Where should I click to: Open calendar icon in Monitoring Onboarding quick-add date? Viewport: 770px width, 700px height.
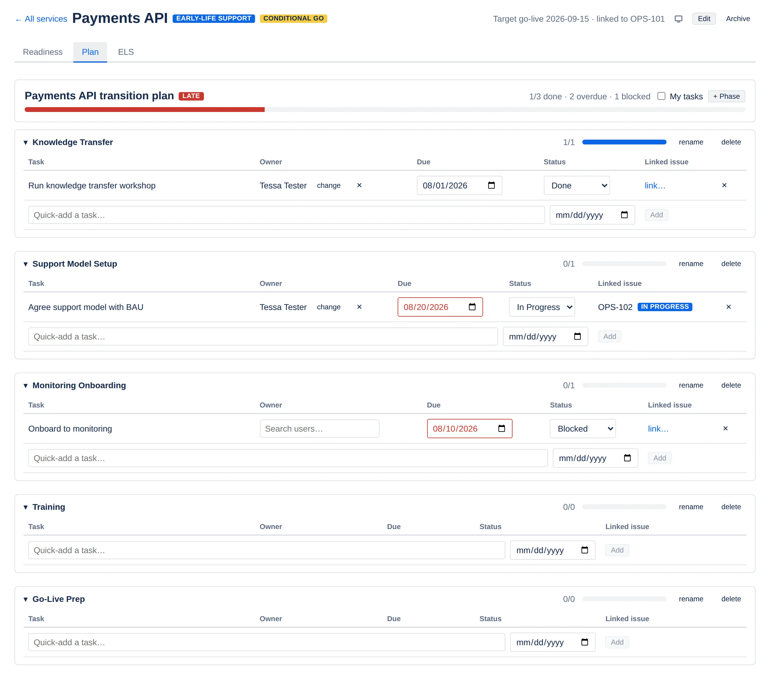[x=627, y=458]
